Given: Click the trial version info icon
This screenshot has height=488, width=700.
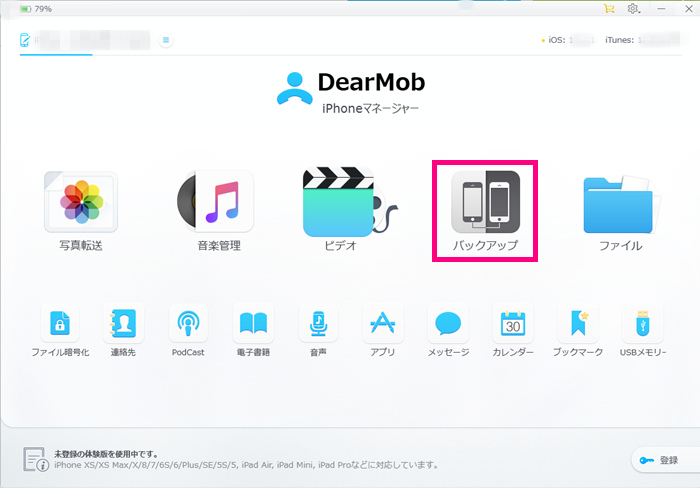Looking at the screenshot, I should pos(36,459).
